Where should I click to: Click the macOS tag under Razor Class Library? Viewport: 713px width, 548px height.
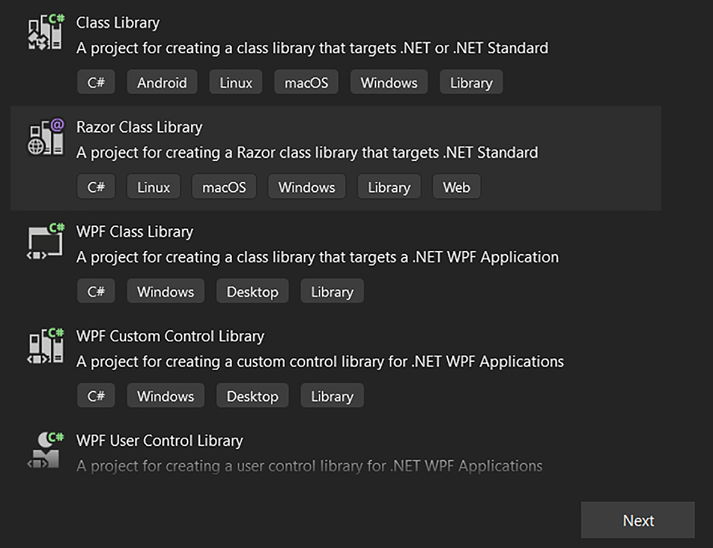(224, 187)
